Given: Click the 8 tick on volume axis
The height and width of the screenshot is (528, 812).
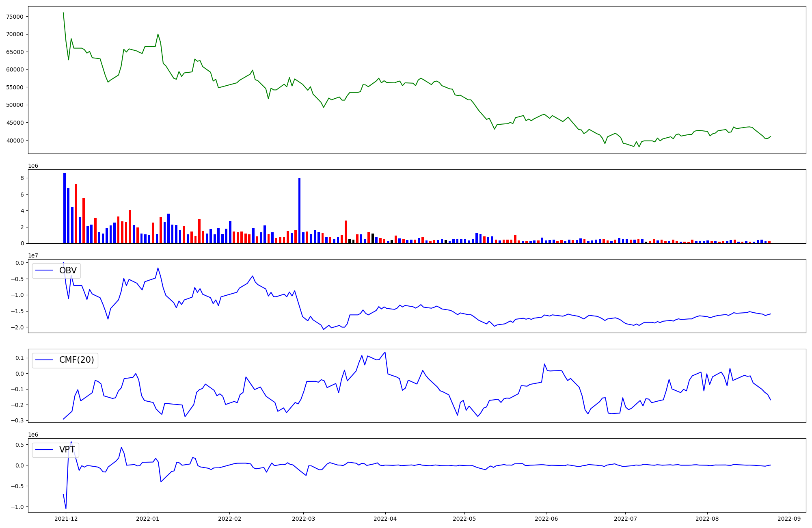Looking at the screenshot, I should (x=22, y=178).
